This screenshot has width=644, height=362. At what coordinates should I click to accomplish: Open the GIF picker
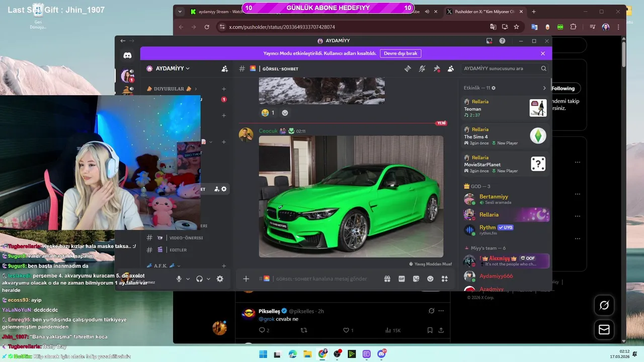coord(401,279)
